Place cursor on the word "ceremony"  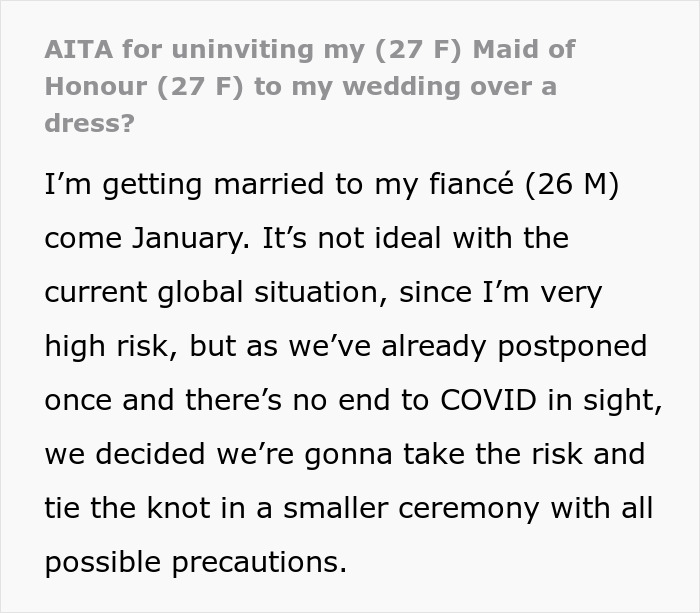469,509
